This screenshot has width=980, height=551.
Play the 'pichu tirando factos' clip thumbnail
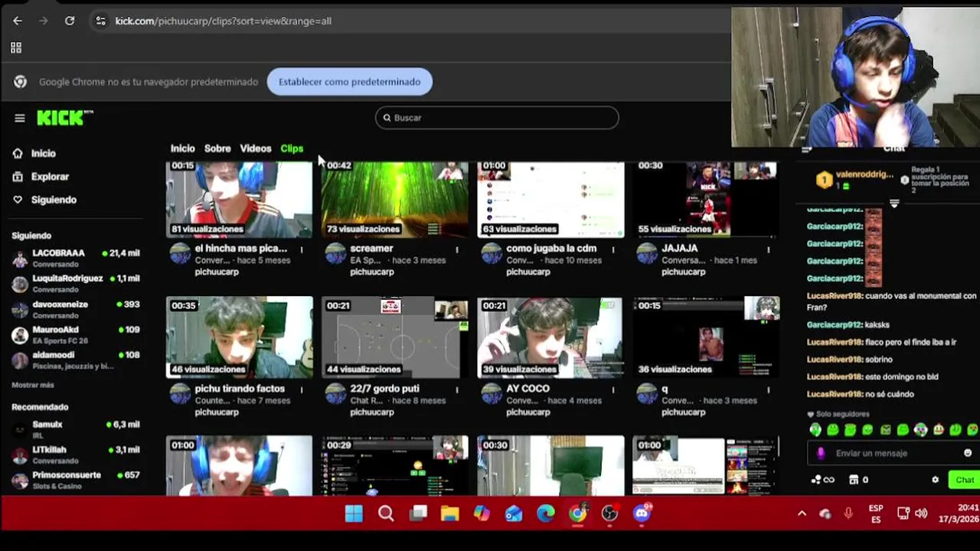(239, 337)
